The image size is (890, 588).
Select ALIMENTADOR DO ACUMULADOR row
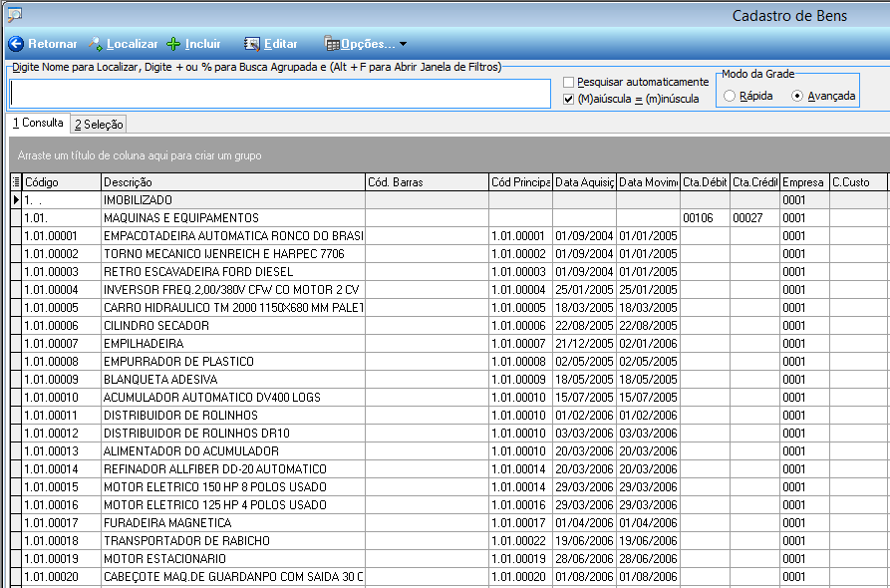pos(449,451)
